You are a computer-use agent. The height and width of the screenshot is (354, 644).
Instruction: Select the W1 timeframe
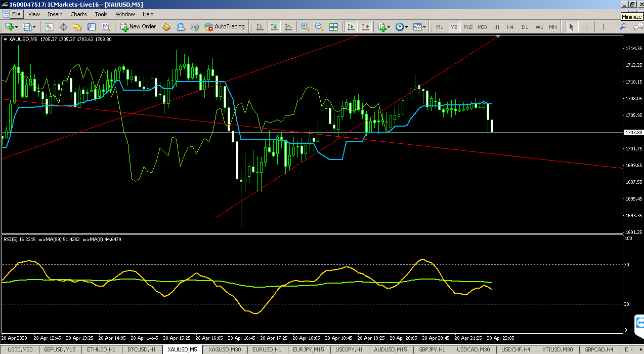point(539,27)
